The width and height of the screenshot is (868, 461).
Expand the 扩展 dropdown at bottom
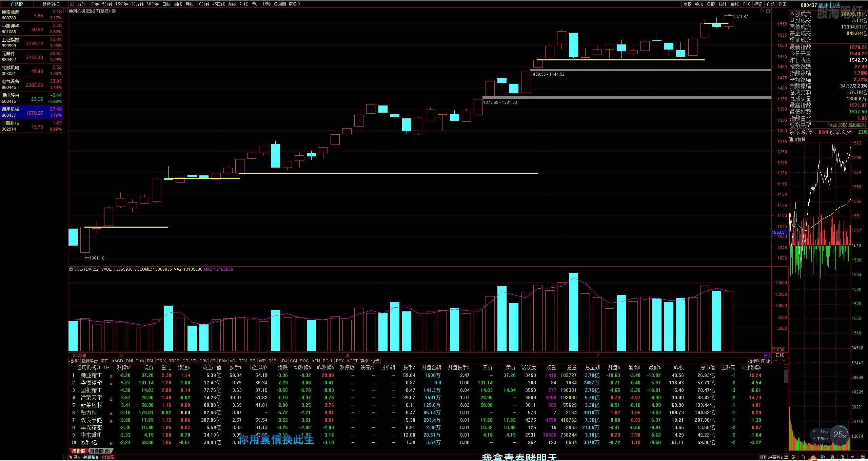coord(75,457)
